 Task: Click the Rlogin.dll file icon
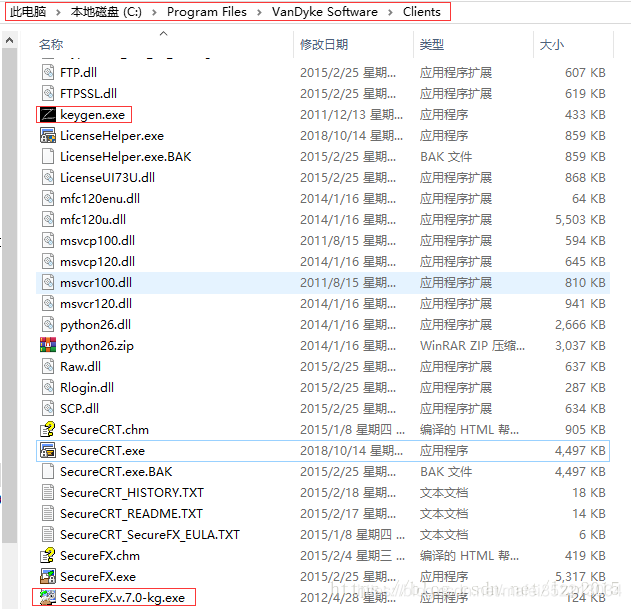(x=48, y=387)
